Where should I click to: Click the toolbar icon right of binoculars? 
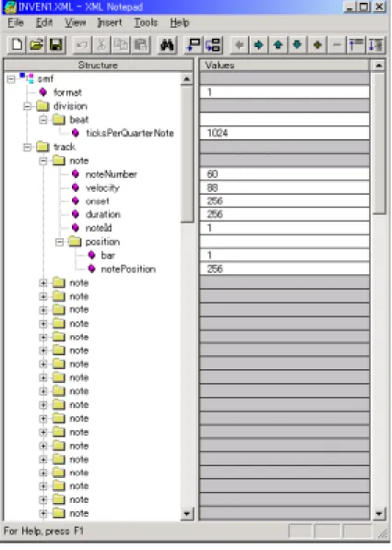pos(193,45)
